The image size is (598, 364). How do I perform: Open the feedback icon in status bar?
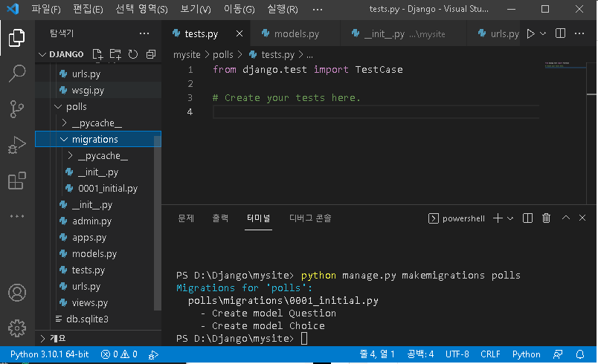pos(558,354)
